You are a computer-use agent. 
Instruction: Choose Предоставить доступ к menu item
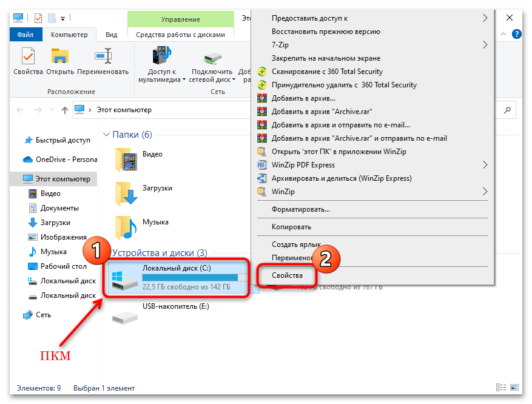click(x=372, y=18)
